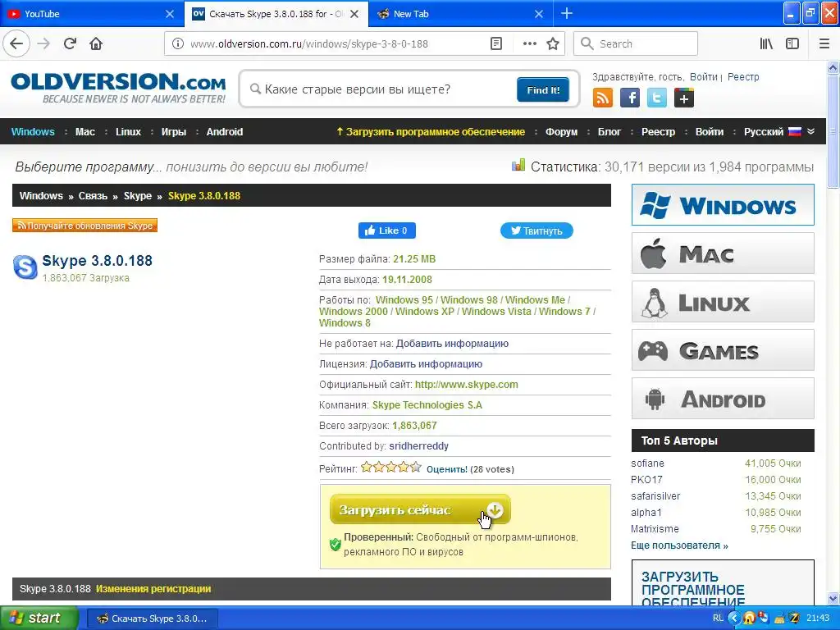Image resolution: width=840 pixels, height=630 pixels.
Task: Open the browser home page
Action: coord(96,43)
